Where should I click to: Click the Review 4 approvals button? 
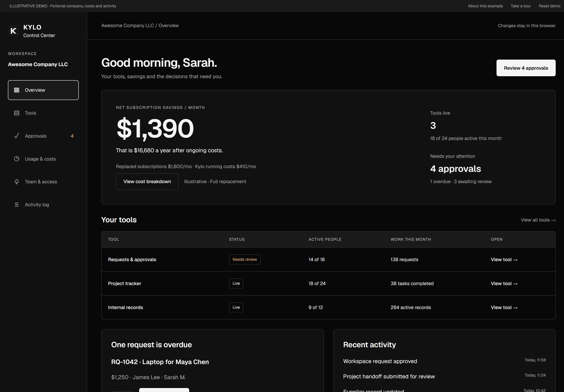(526, 68)
